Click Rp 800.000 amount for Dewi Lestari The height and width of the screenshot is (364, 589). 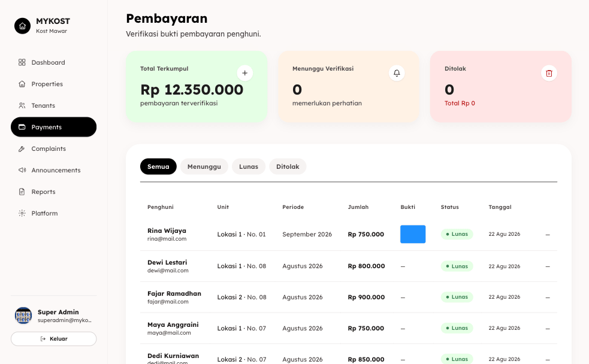pyautogui.click(x=366, y=266)
